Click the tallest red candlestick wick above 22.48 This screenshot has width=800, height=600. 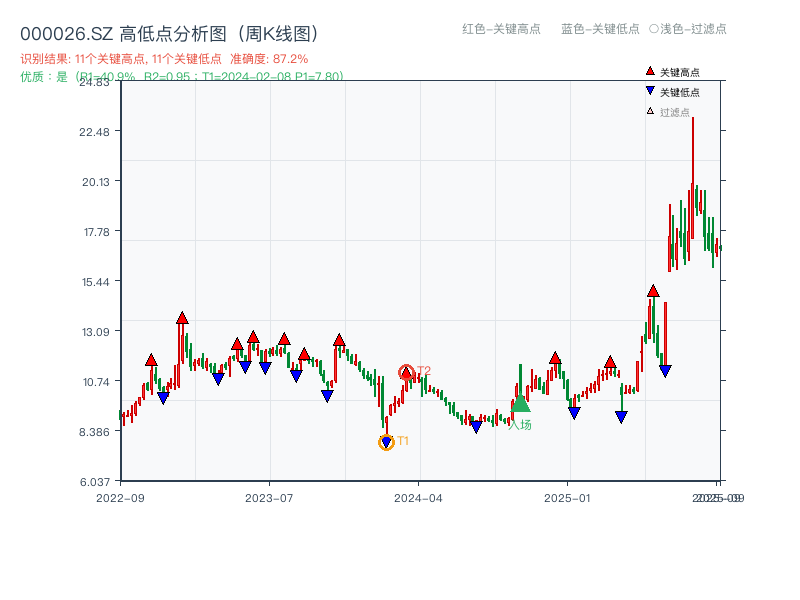point(693,178)
